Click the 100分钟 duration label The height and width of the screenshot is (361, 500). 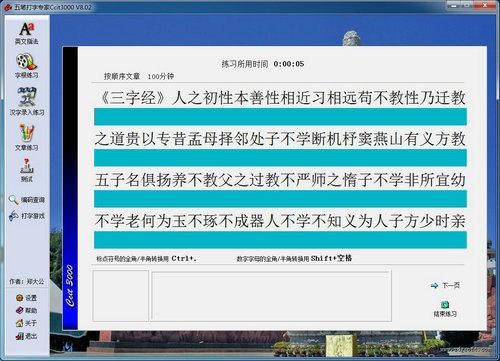(161, 76)
